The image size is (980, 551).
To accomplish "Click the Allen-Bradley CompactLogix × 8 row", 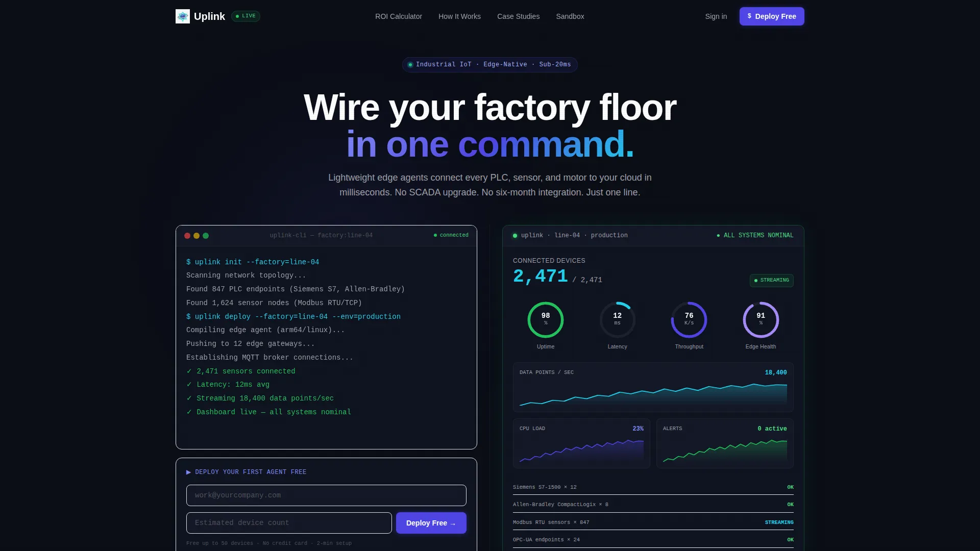I will pos(653,505).
